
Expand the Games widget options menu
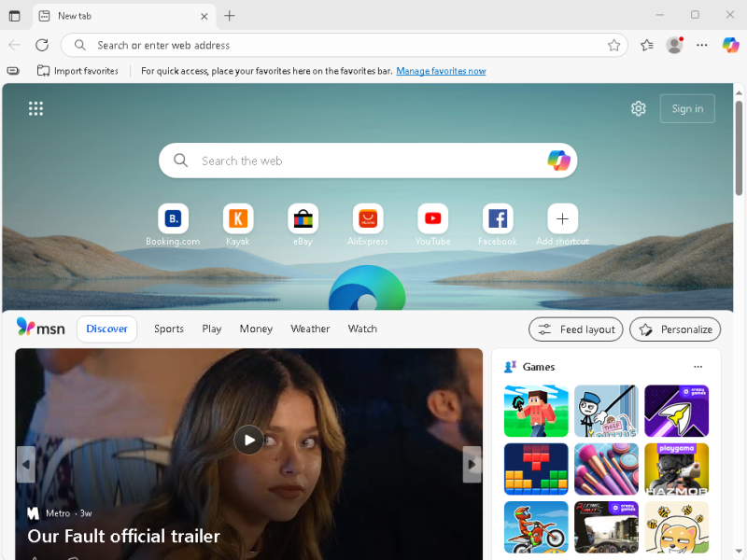tap(698, 367)
